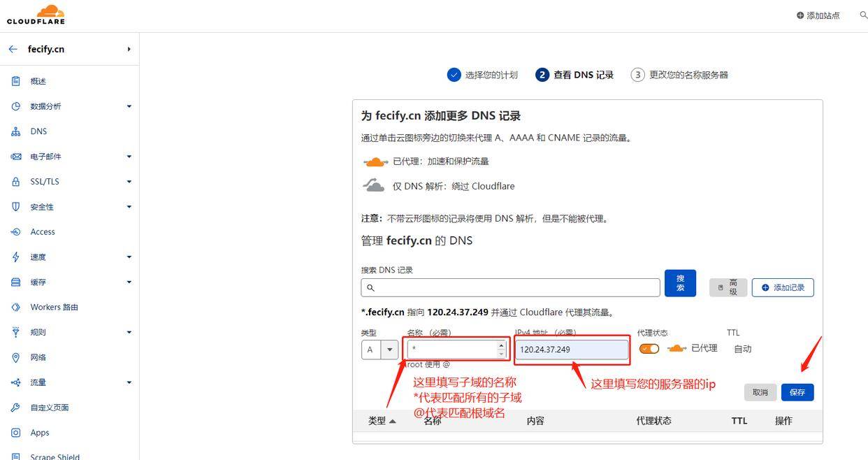Click the 搜索 DNS 记录 search field
The width and height of the screenshot is (868, 460).
[x=510, y=287]
